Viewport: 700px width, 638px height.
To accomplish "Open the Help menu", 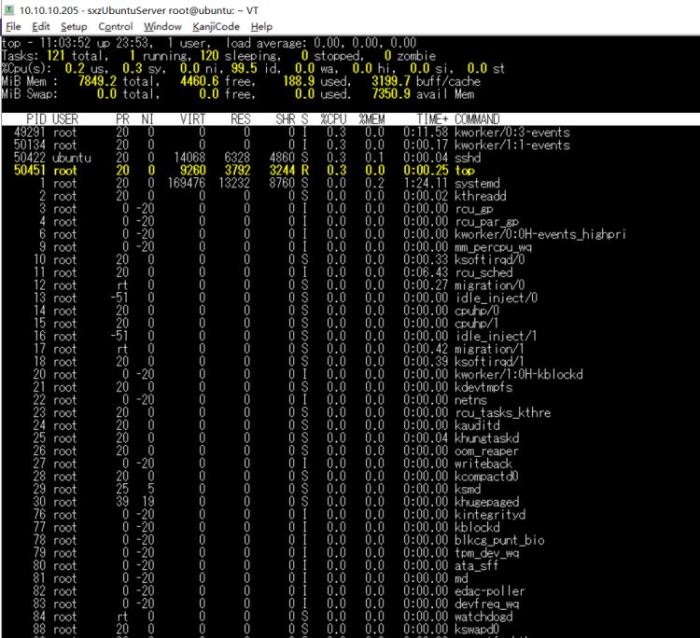I will 262,27.
